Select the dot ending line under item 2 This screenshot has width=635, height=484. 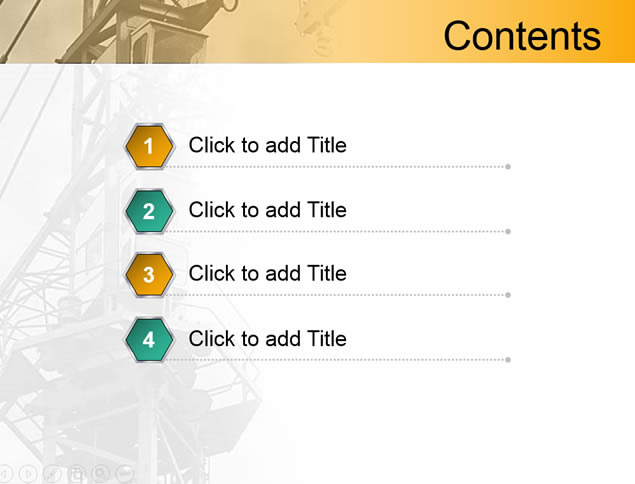point(508,231)
